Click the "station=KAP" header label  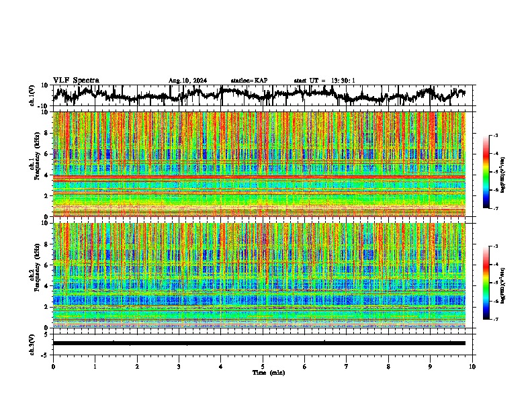tap(249, 81)
